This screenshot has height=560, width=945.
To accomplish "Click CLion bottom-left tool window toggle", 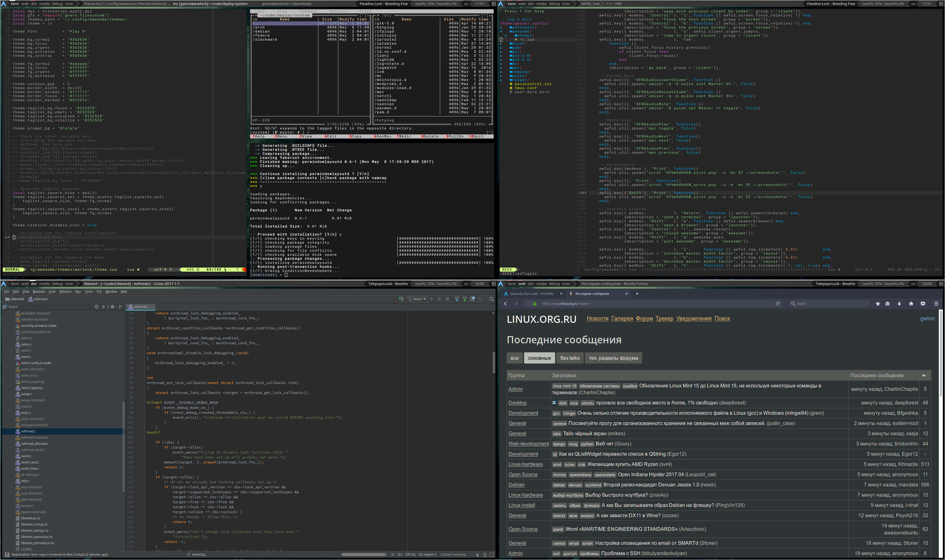I will tap(7, 555).
